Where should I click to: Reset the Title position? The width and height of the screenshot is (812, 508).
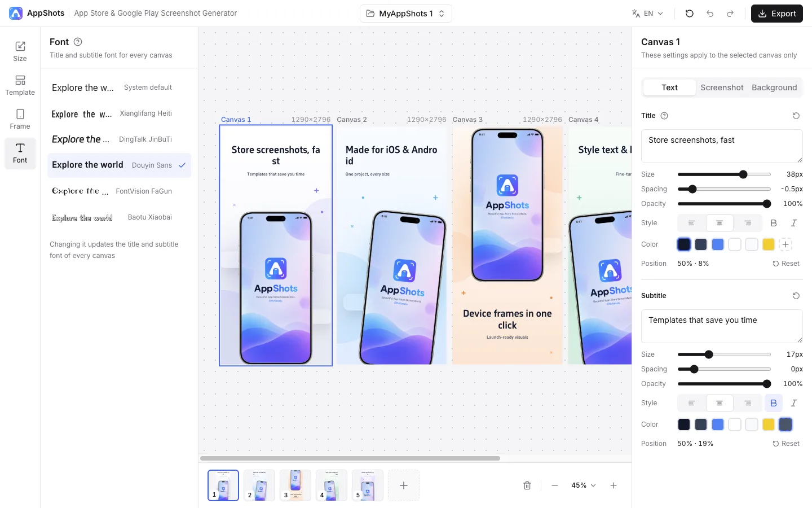coord(786,264)
